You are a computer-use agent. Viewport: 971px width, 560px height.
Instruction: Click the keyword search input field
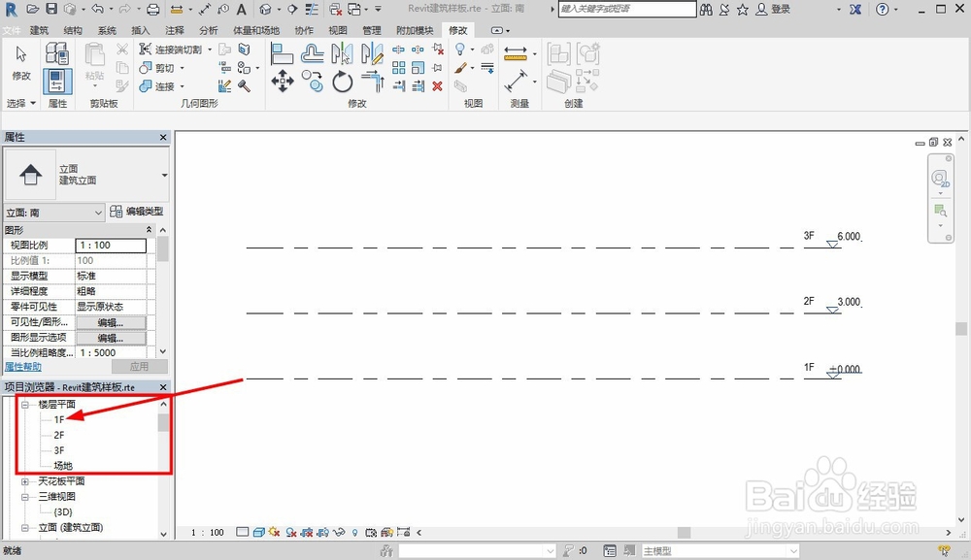coord(627,9)
